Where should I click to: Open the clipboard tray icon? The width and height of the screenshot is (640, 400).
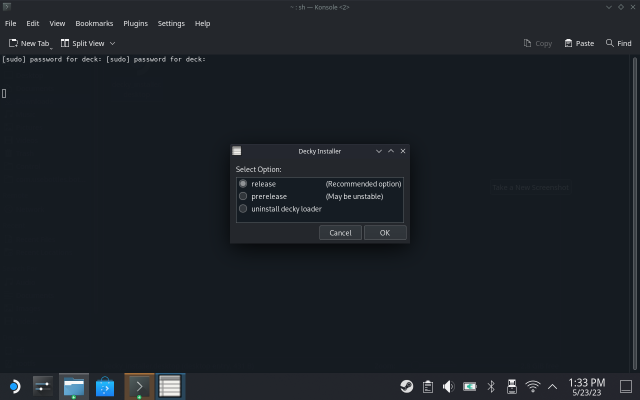pos(428,386)
